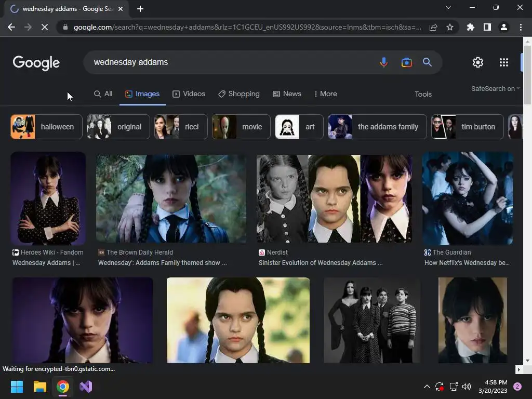The width and height of the screenshot is (532, 399).
Task: Open the tab search chevron in title bar
Action: [448, 7]
